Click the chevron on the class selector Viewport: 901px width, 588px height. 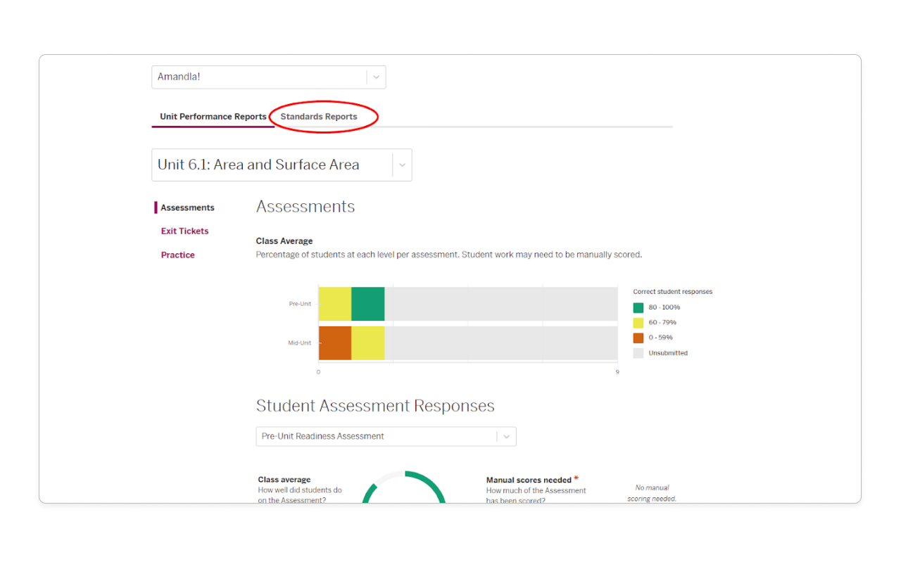point(376,77)
